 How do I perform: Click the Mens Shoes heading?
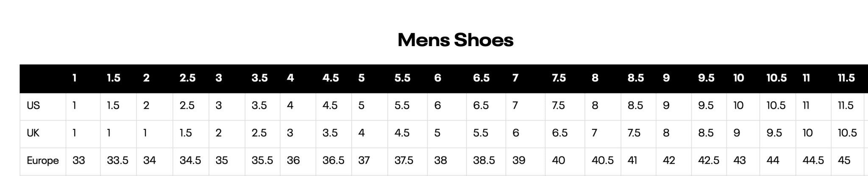tap(455, 40)
